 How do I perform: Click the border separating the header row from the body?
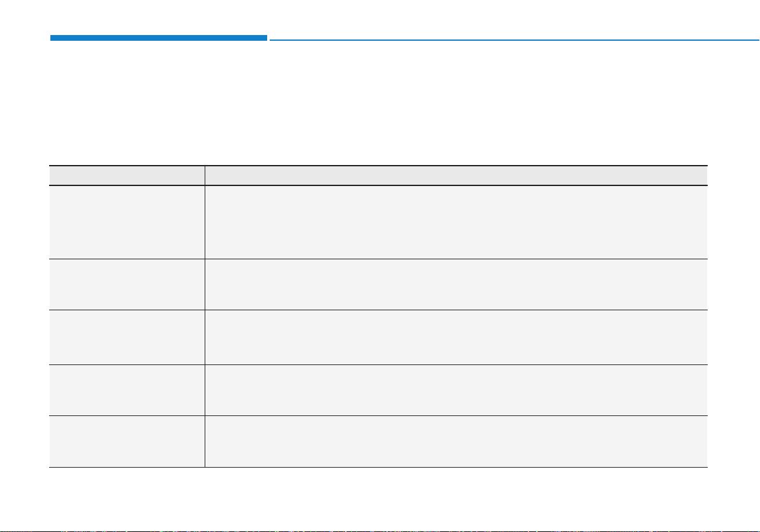(x=378, y=185)
